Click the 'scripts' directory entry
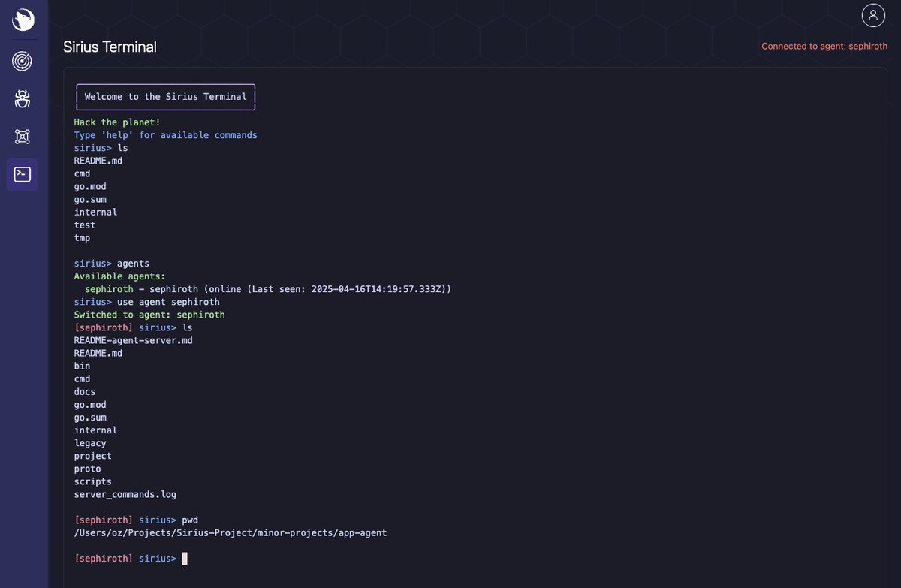The image size is (901, 588). [x=93, y=481]
